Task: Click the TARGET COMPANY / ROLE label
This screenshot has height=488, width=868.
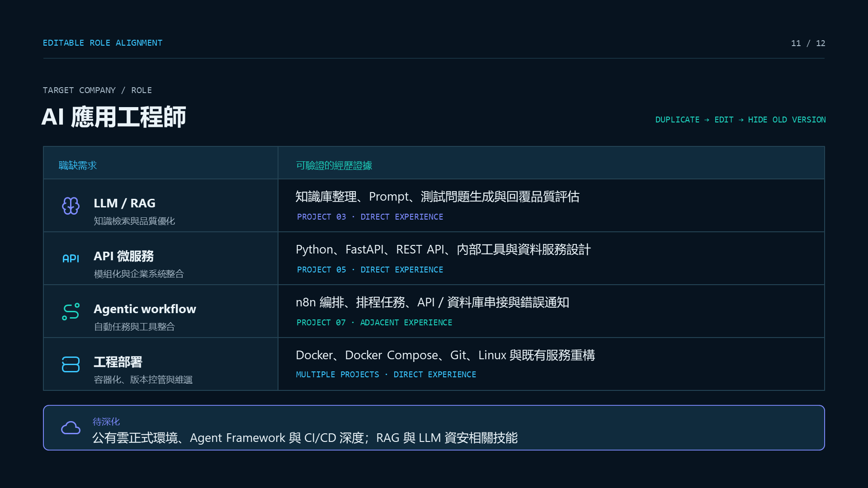Action: [97, 90]
